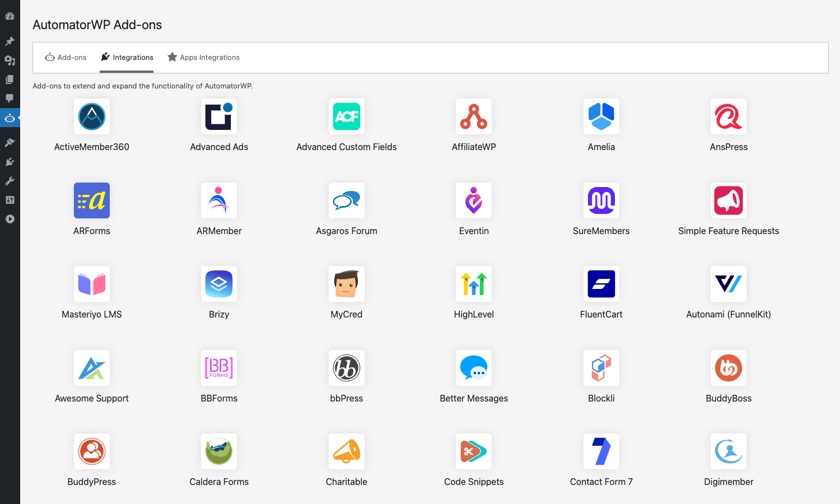This screenshot has height=504, width=840.
Task: Open the bbPress add-on icon
Action: click(x=347, y=368)
